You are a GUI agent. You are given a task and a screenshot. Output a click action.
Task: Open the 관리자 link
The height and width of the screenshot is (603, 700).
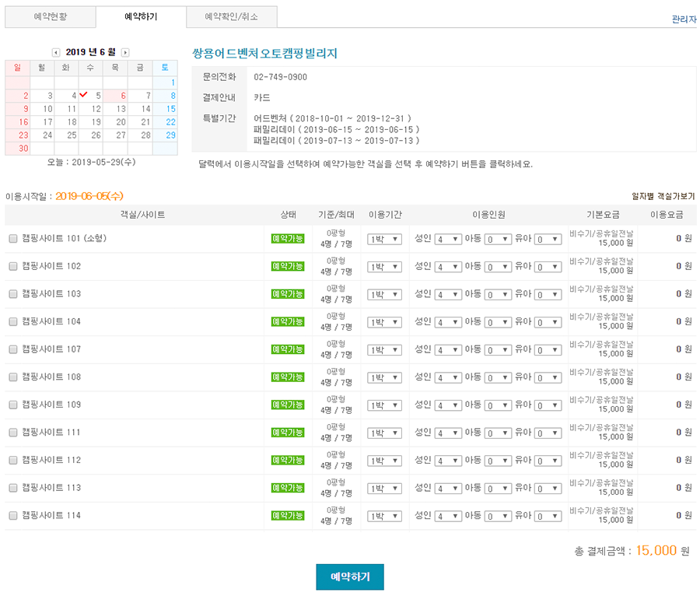coord(684,19)
